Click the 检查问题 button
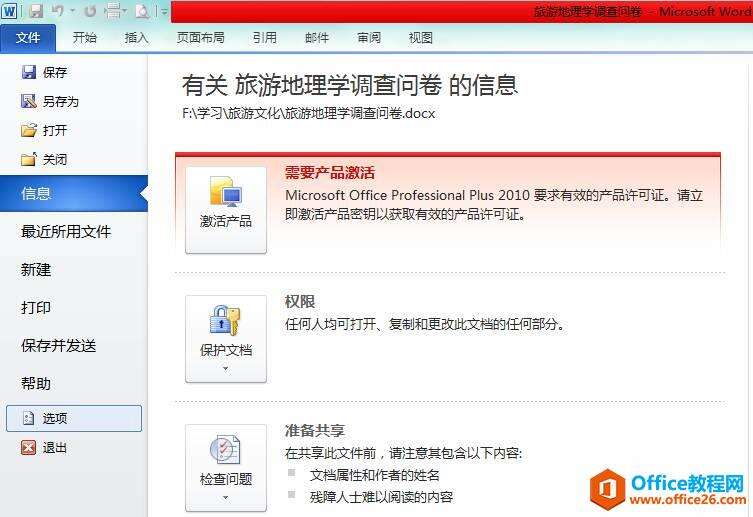 click(x=226, y=468)
